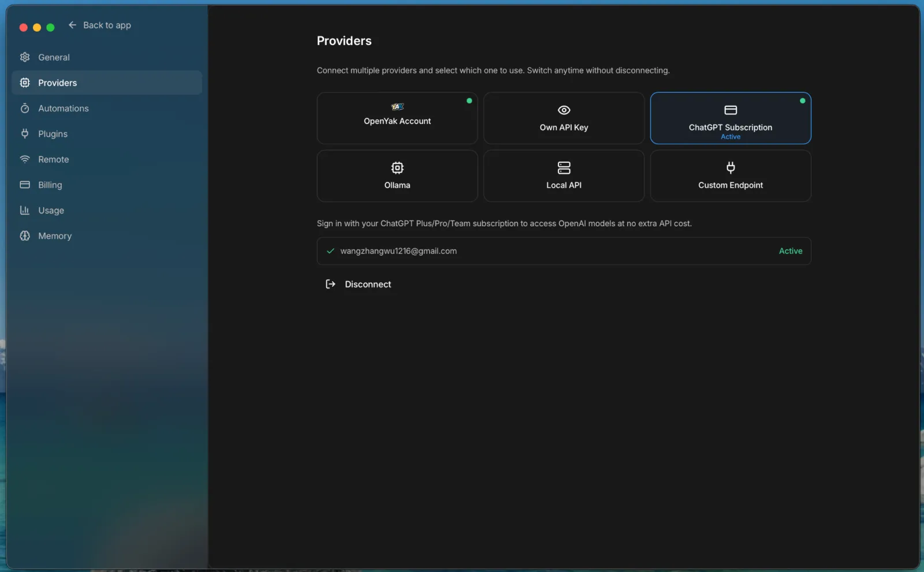Click the back arrow icon at top
The image size is (924, 572).
[72, 25]
